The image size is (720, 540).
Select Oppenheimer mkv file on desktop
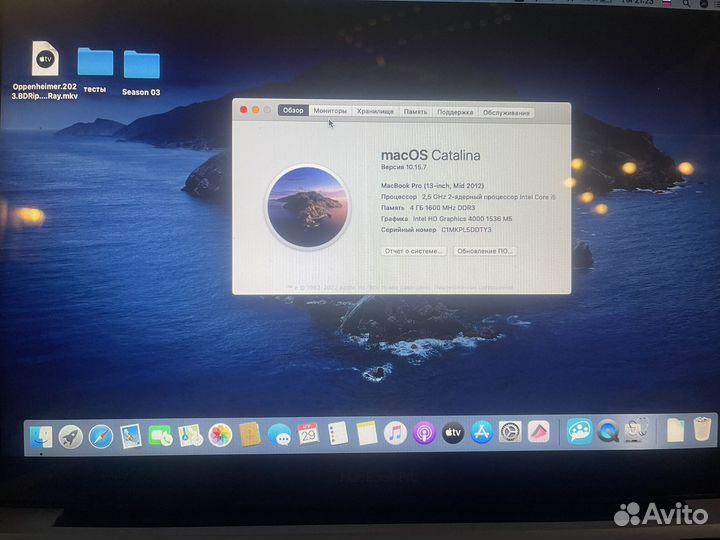coord(45,70)
